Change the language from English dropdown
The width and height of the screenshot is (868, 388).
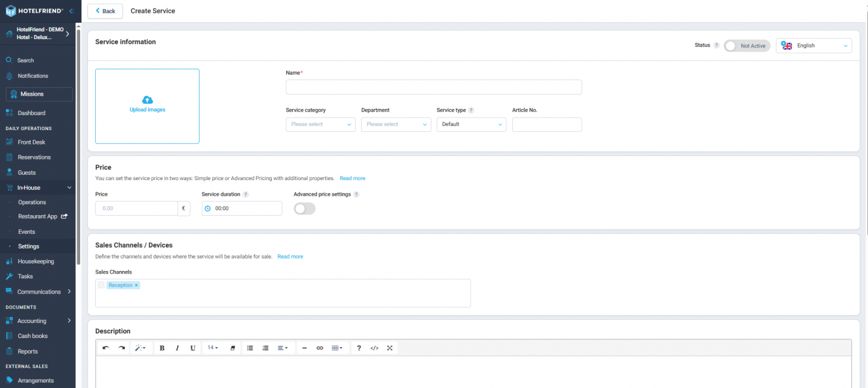coord(814,45)
